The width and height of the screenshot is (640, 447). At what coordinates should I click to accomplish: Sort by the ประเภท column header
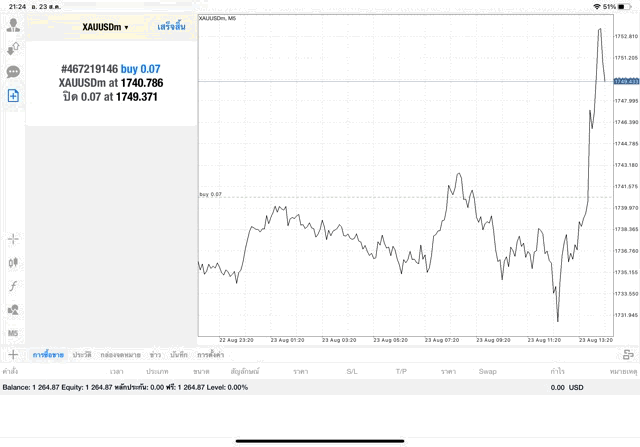pyautogui.click(x=157, y=371)
